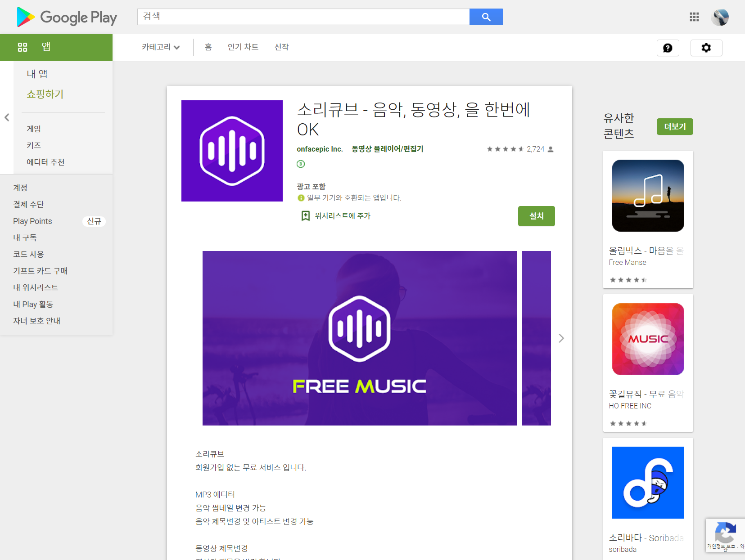Open the 꽃길뮤직 MUSIC app icon
Viewport: 745px width, 560px height.
(648, 339)
